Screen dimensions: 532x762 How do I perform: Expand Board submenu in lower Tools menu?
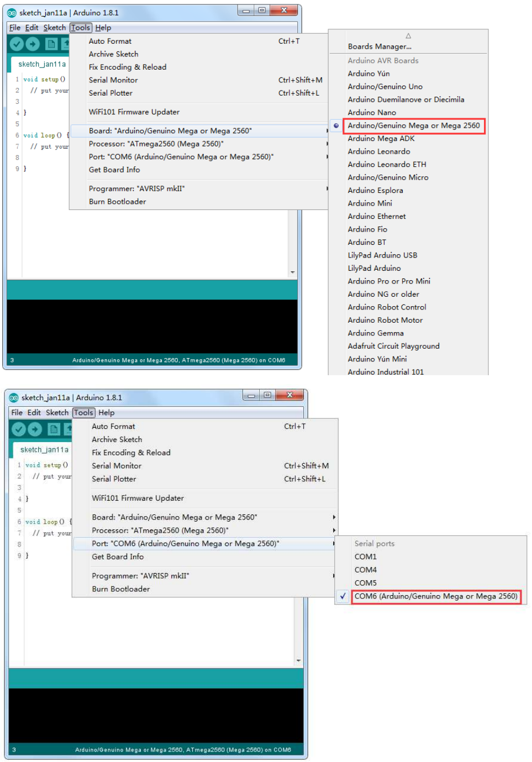tap(205, 517)
